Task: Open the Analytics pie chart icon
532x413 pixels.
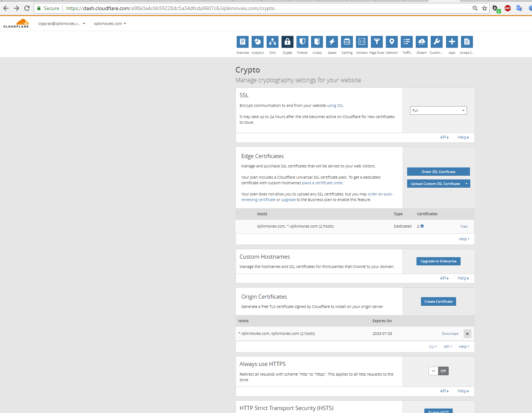Action: 258,42
